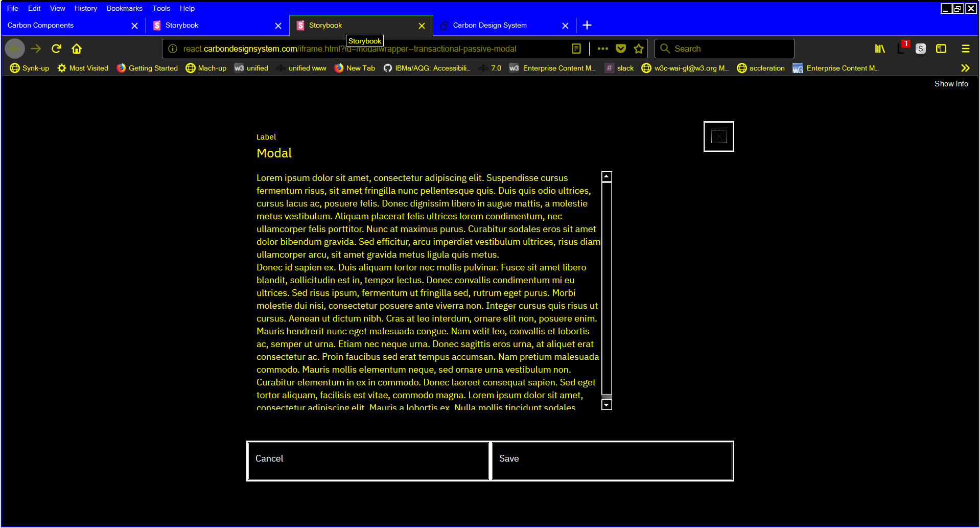The width and height of the screenshot is (980, 528).
Task: Open a new tab with plus button
Action: tap(587, 25)
